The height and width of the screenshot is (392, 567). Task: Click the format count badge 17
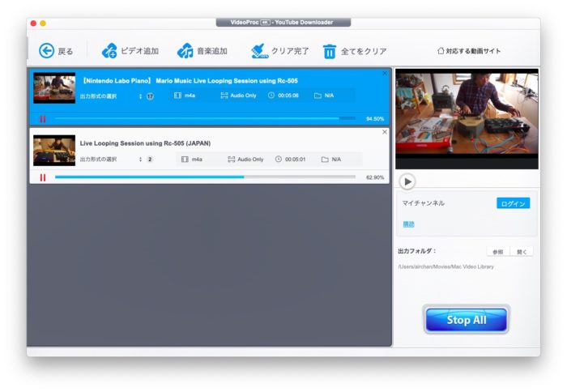[150, 96]
